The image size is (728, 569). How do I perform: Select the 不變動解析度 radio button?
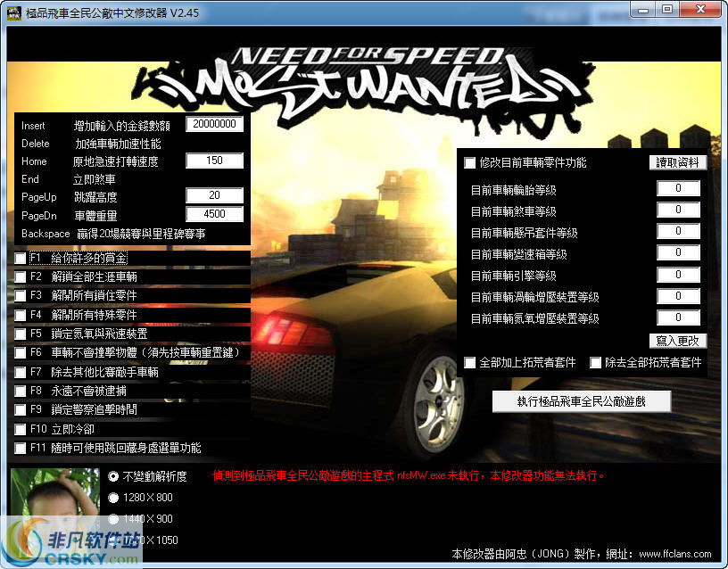click(x=113, y=476)
